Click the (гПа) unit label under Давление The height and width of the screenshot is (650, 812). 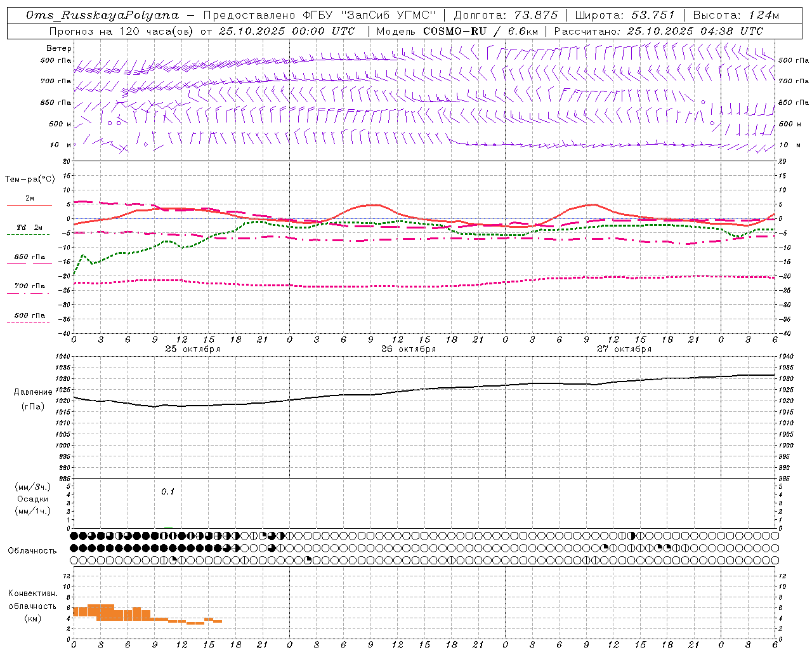pos(33,407)
